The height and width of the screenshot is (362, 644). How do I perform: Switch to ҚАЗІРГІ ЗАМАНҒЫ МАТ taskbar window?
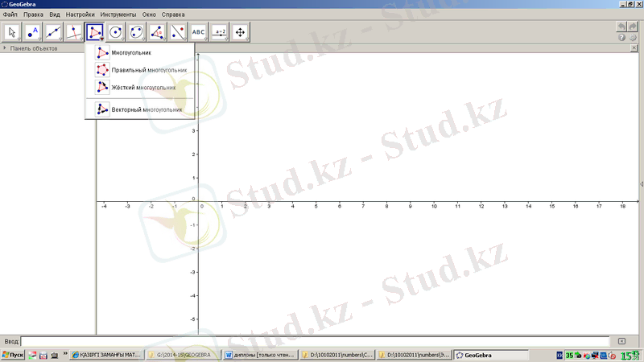click(x=107, y=355)
